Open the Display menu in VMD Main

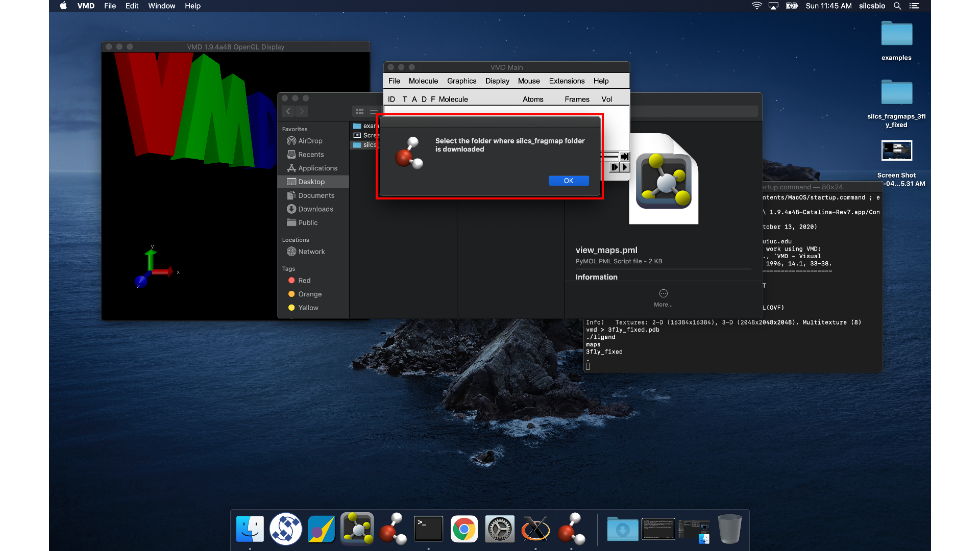497,81
